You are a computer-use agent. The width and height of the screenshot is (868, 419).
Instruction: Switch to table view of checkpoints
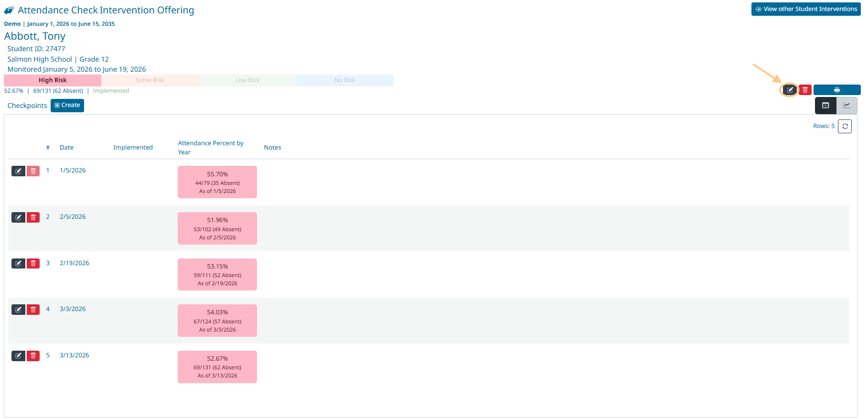coord(825,106)
